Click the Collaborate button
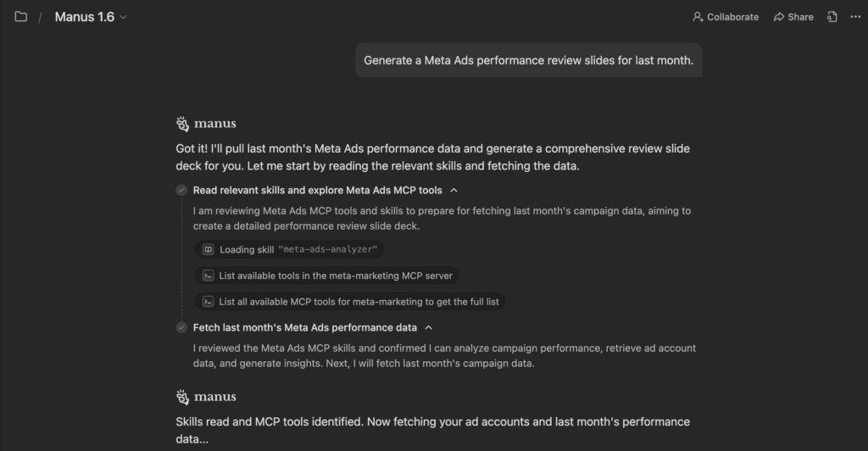This screenshot has height=451, width=868. pos(726,17)
